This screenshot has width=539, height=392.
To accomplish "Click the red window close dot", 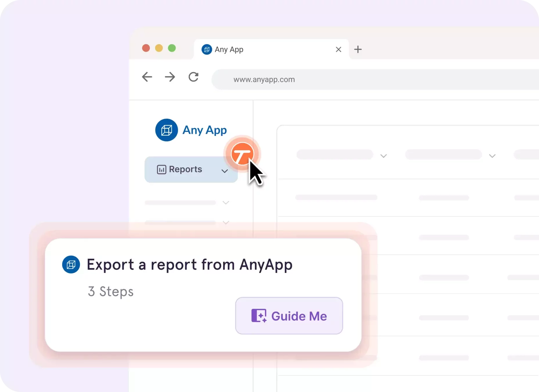I will coord(146,48).
